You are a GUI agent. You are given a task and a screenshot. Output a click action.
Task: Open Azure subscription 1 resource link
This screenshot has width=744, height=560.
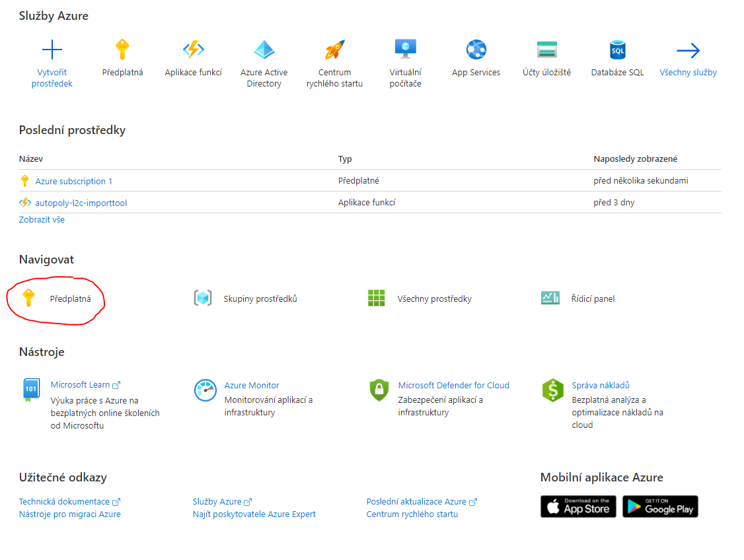click(73, 181)
